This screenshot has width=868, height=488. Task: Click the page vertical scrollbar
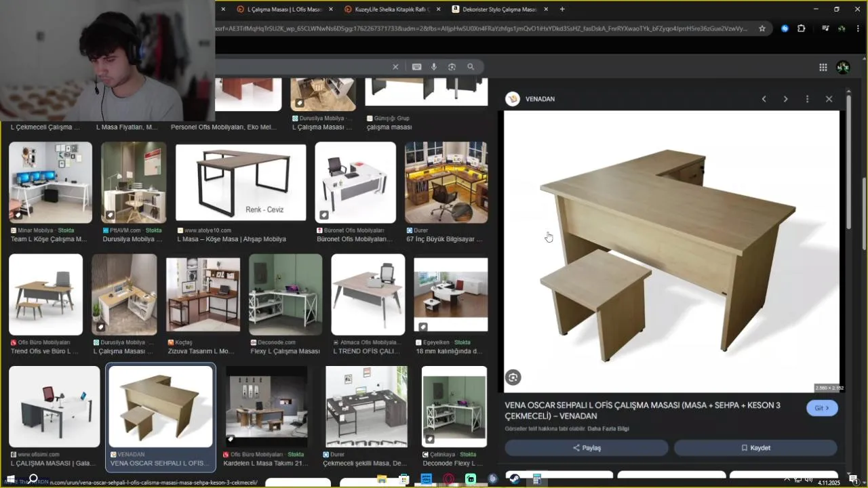[864, 213]
